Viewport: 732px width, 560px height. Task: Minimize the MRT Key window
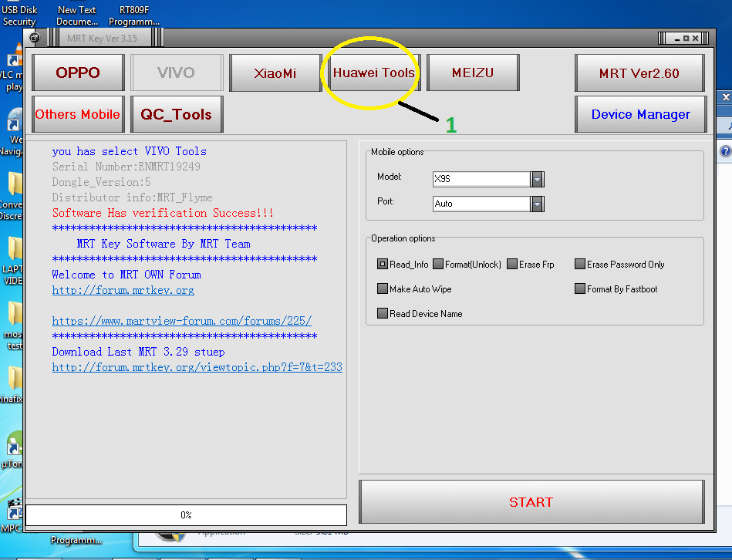pos(677,39)
